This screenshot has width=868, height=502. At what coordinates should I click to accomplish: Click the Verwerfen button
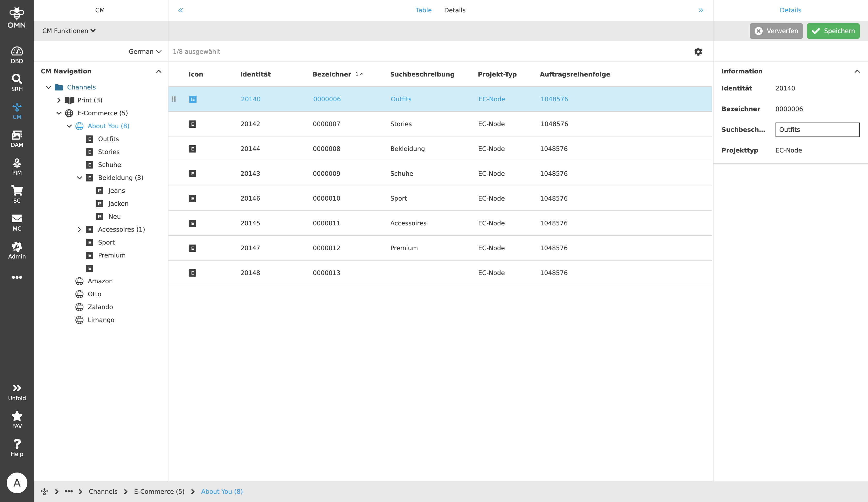(776, 31)
